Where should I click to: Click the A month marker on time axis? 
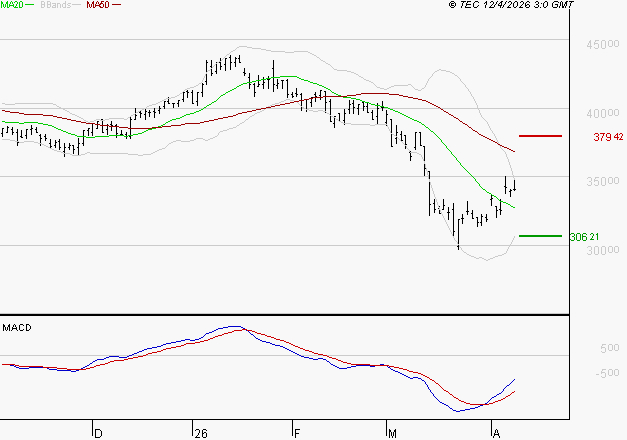pyautogui.click(x=496, y=434)
